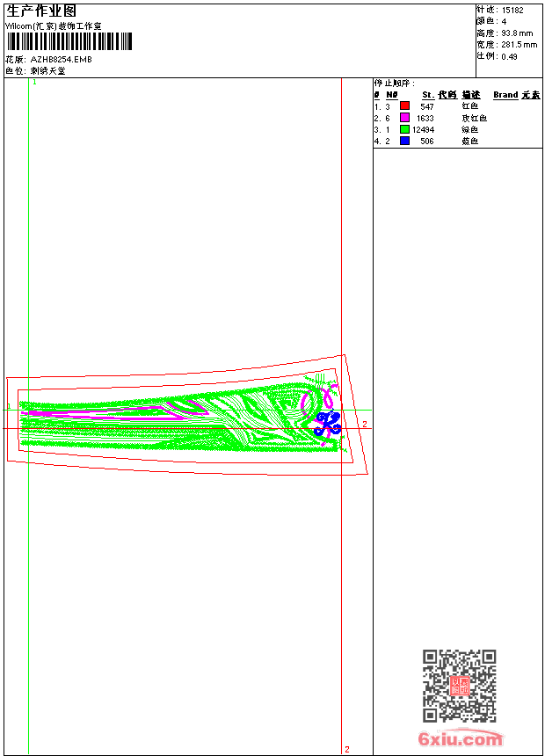545x756 pixels.
Task: Click the blue color swatch in row 4
Action: point(404,141)
